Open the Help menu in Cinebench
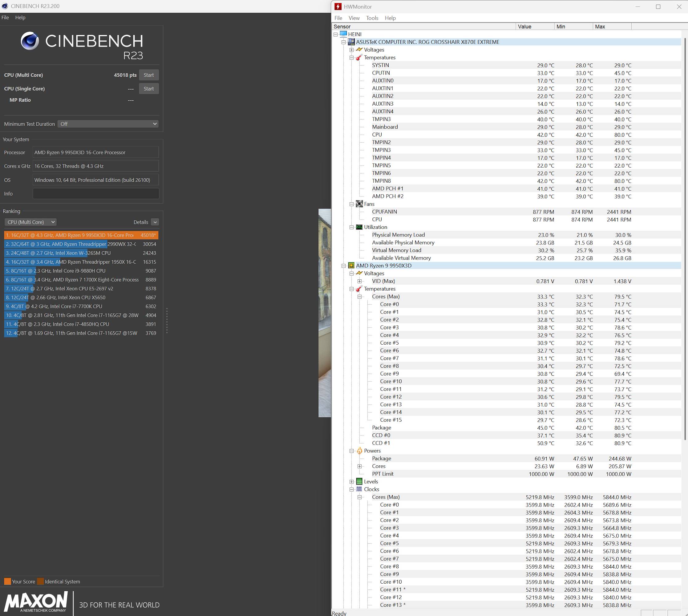This screenshot has height=616, width=688. tap(20, 18)
